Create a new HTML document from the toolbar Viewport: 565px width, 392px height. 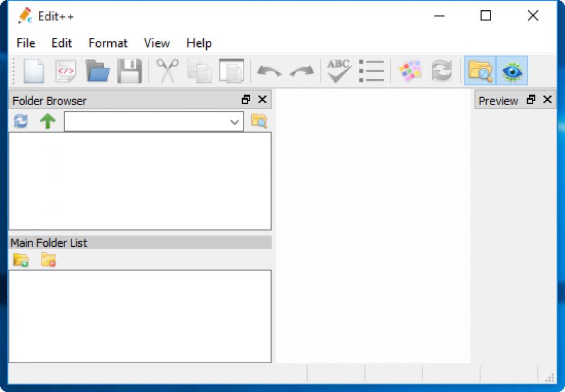[66, 71]
